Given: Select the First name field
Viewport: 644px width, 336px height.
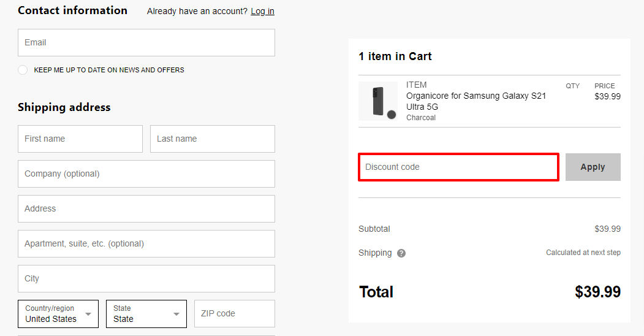Looking at the screenshot, I should (80, 139).
